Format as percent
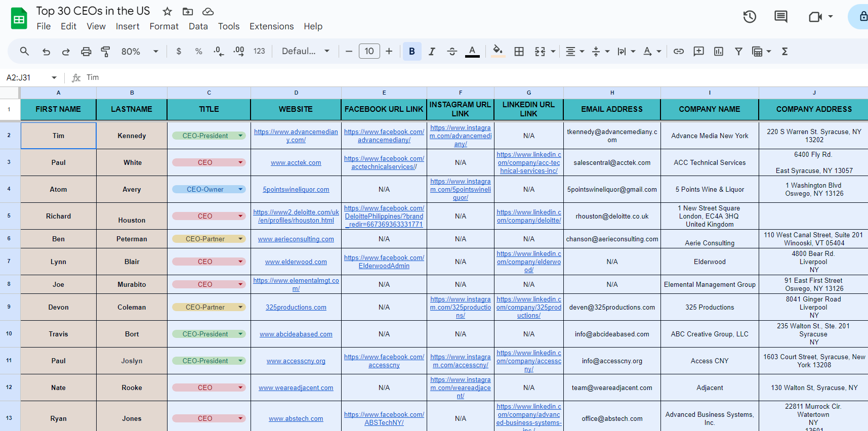Viewport: 868px width, 431px height. click(198, 51)
